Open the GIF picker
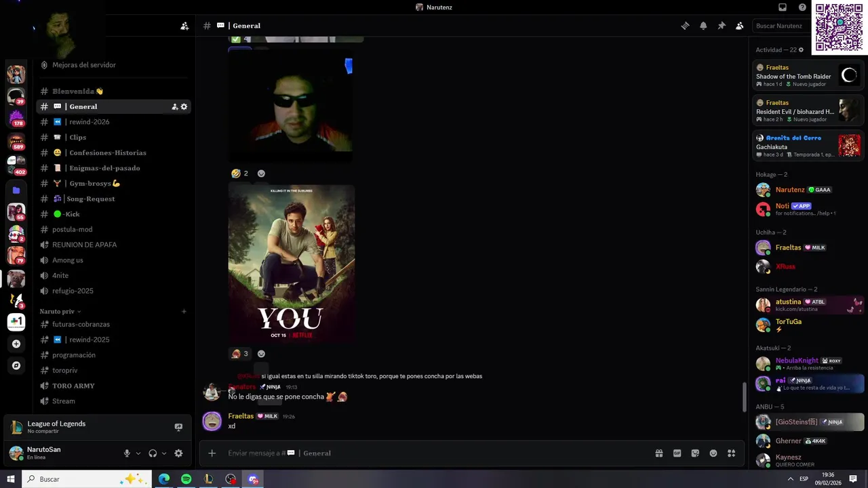This screenshot has width=868, height=488. pos(677,453)
